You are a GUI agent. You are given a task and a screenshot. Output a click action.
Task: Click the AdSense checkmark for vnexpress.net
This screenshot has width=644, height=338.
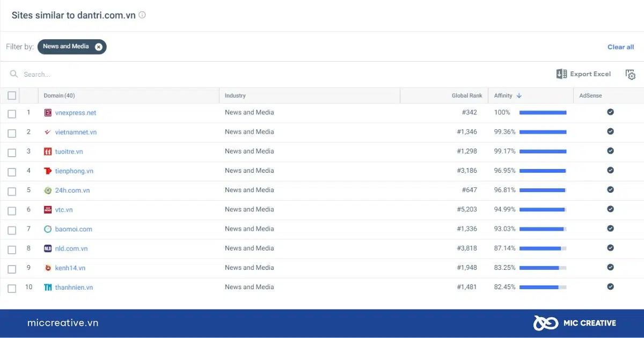pyautogui.click(x=610, y=112)
